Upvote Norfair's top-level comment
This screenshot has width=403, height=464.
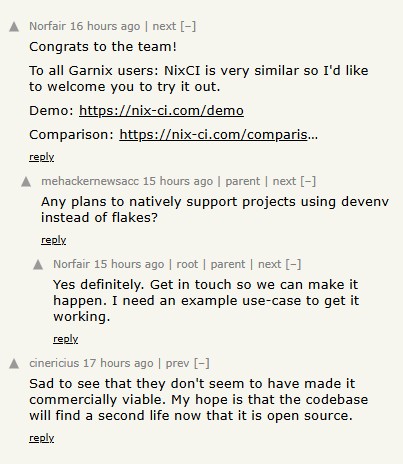tap(14, 27)
